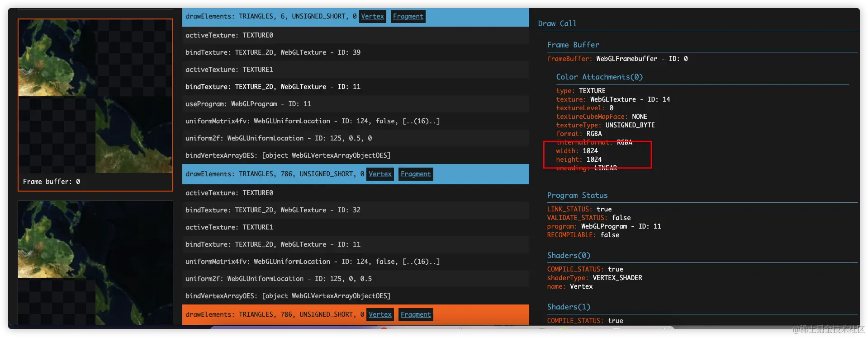Viewport: 868px width, 337px height.
Task: Click the VALIDATE_STATUS: false entry
Action: pos(588,218)
